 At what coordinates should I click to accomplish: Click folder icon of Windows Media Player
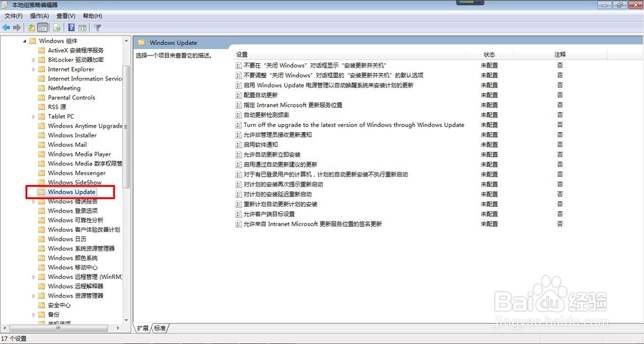pyautogui.click(x=41, y=154)
